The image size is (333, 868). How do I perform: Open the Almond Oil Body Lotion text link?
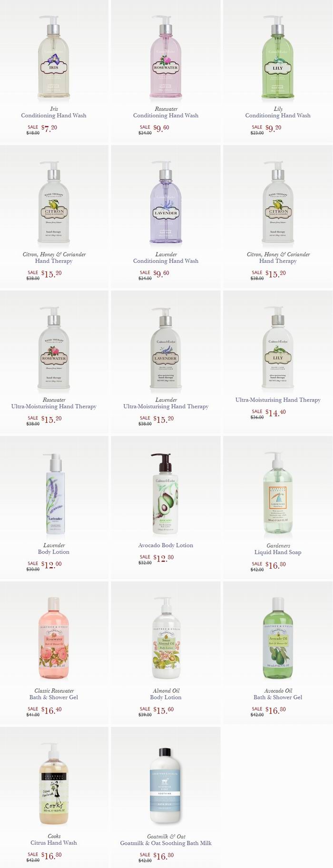click(166, 694)
